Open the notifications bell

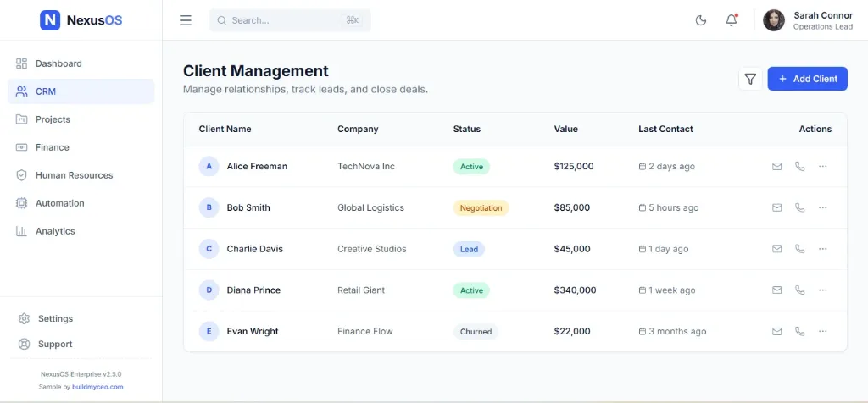[x=732, y=20]
